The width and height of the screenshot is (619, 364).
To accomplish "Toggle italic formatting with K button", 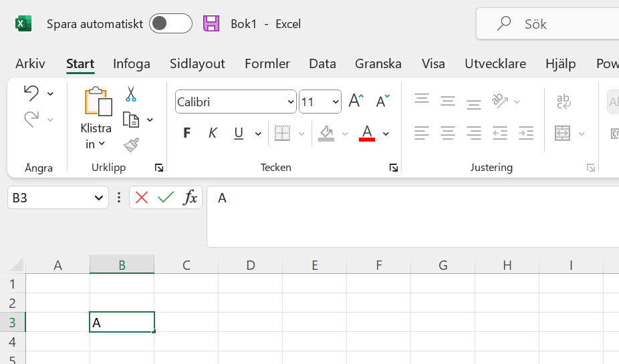I will 213,133.
